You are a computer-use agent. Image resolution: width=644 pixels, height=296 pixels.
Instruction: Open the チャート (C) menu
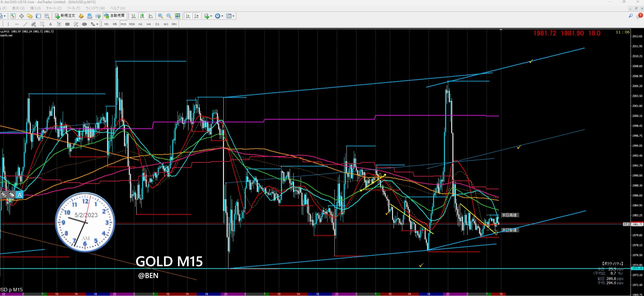(x=54, y=8)
